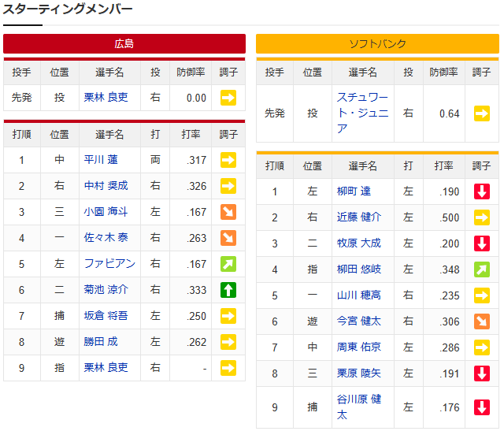Open 平川 蓮 player page
The height and width of the screenshot is (431, 504).
click(101, 159)
